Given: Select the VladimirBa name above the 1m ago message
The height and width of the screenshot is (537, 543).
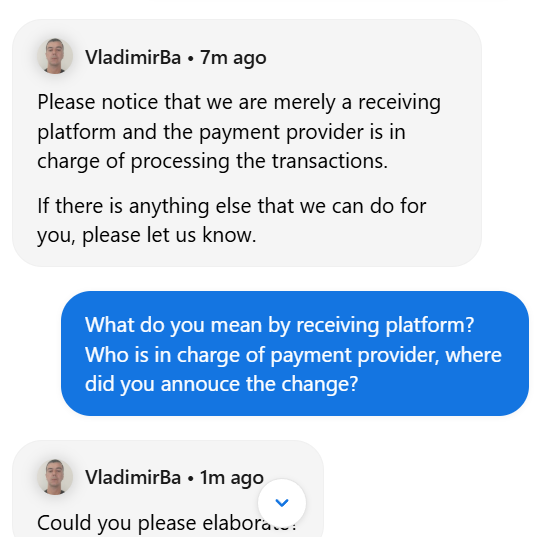Looking at the screenshot, I should tap(133, 478).
